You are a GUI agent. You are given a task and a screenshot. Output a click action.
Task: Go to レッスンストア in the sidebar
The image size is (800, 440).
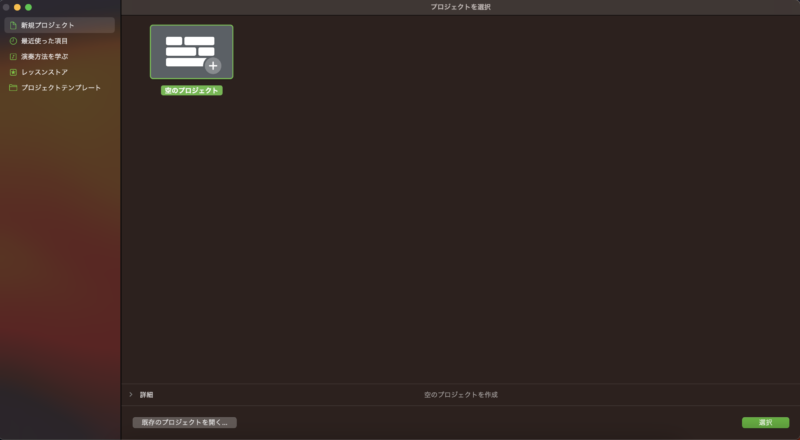tap(45, 72)
